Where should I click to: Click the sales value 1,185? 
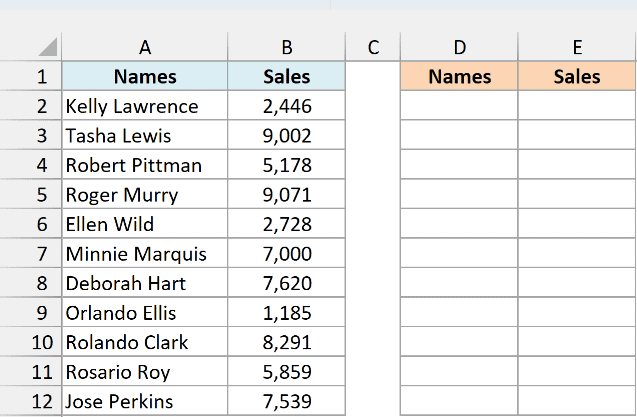(286, 312)
